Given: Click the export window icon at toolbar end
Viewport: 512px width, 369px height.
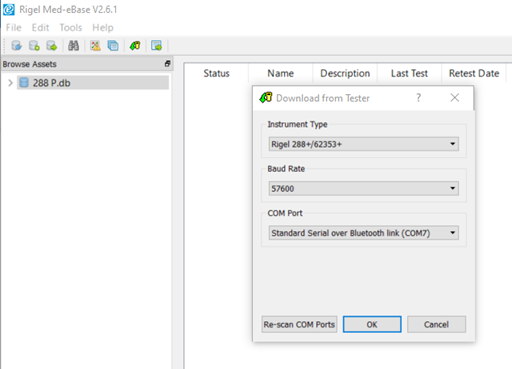Looking at the screenshot, I should pyautogui.click(x=156, y=45).
